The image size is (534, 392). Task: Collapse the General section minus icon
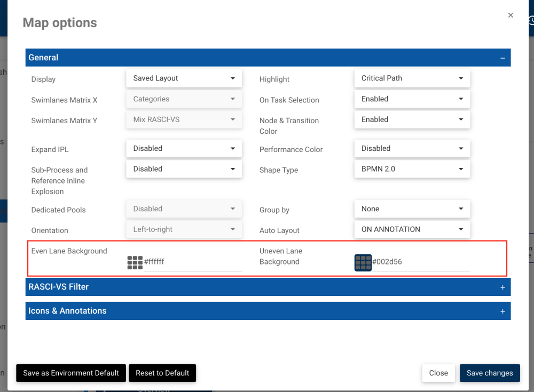pos(502,58)
